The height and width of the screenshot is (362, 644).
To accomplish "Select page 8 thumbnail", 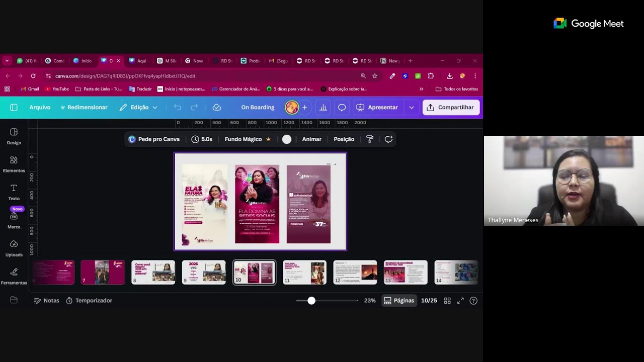I will click(x=153, y=272).
